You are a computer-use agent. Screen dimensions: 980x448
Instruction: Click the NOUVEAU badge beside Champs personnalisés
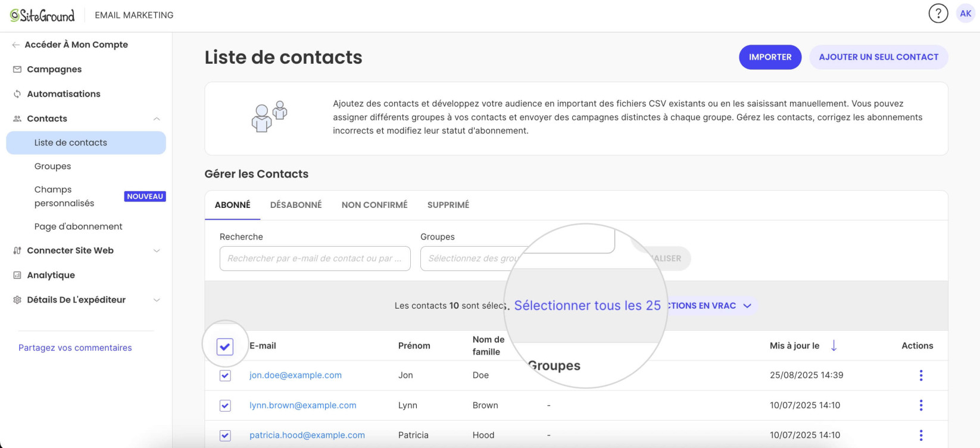[145, 197]
